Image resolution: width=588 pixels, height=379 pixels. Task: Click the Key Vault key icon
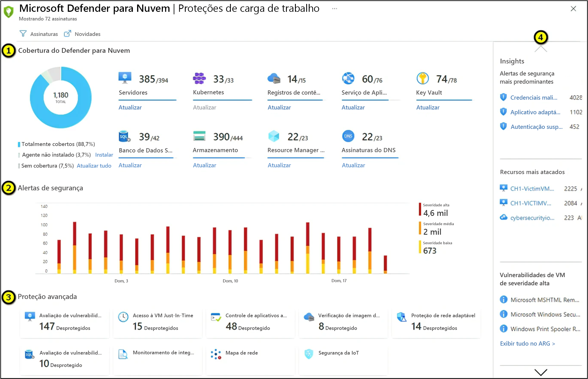tap(423, 78)
